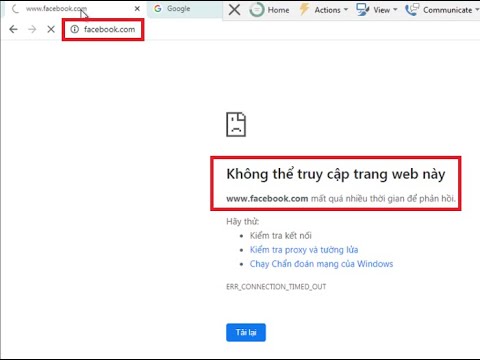
Task: Click the View monitor icon
Action: [x=362, y=10]
